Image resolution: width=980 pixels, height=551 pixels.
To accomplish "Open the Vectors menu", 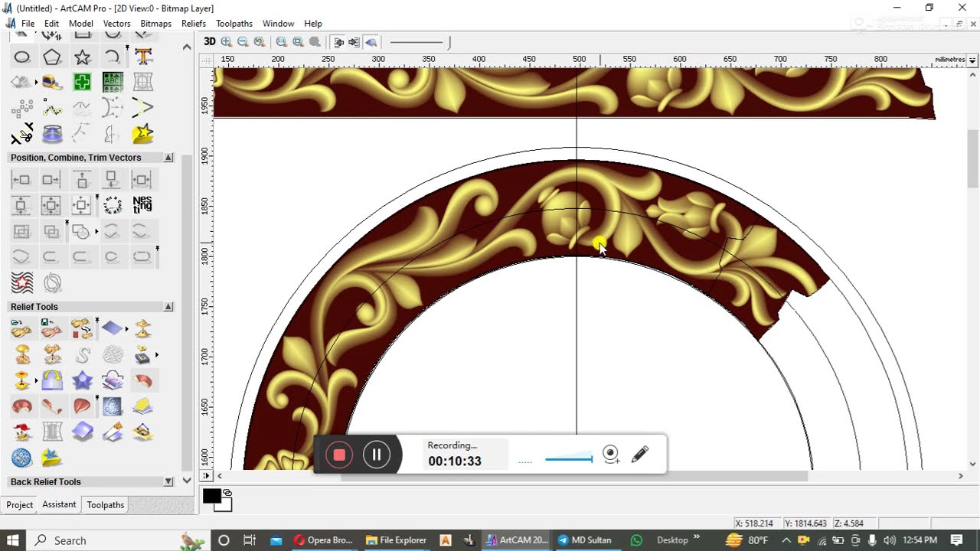I will tap(116, 24).
